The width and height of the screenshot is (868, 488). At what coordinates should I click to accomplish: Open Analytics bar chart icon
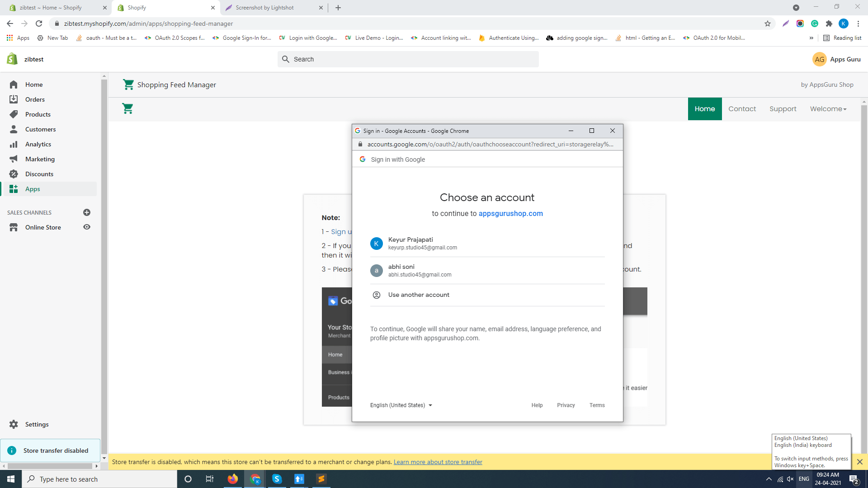click(x=14, y=144)
